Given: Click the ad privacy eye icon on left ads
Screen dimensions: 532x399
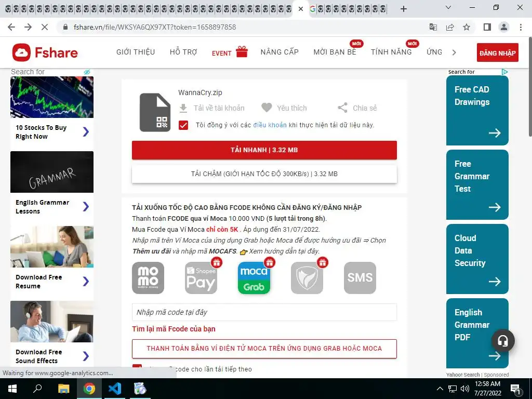Looking at the screenshot, I should pos(87,72).
